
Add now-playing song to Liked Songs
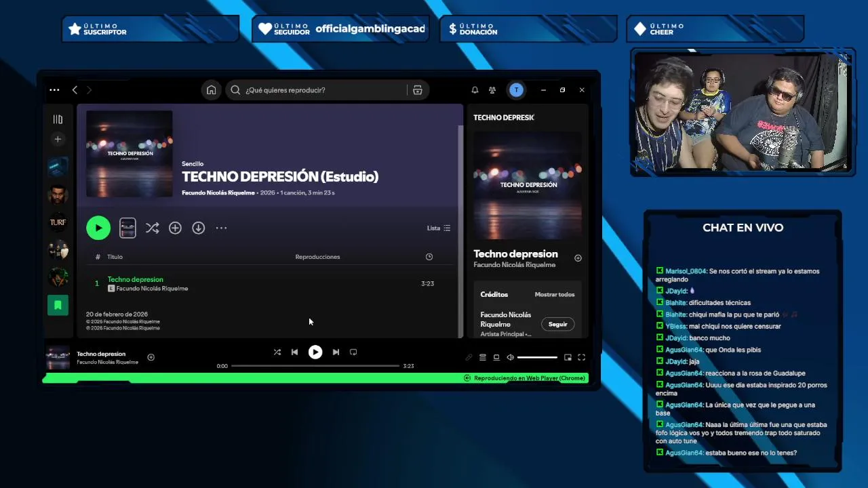[x=578, y=258]
